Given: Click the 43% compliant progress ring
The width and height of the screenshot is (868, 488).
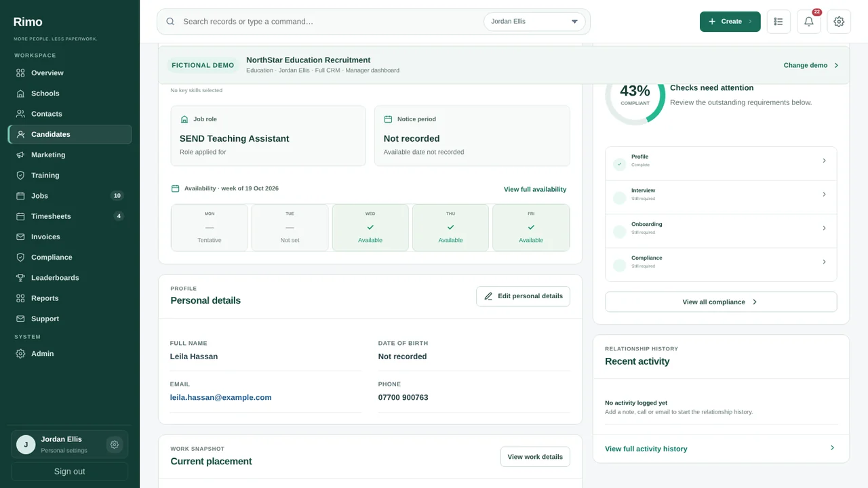Looking at the screenshot, I should (x=635, y=95).
